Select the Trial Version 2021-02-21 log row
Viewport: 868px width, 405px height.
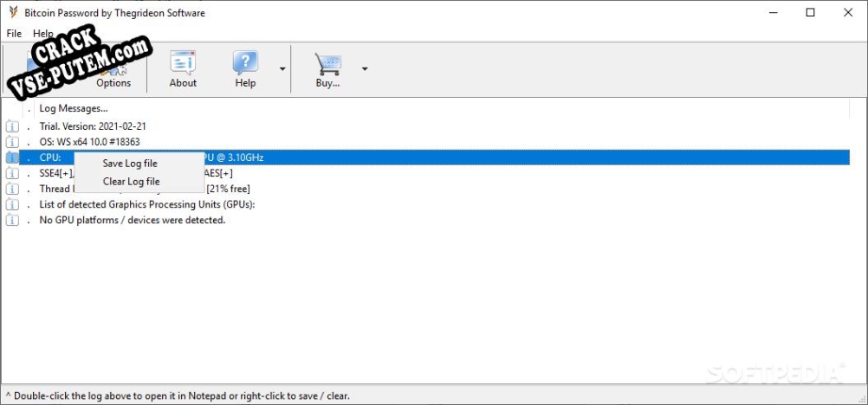coord(435,126)
